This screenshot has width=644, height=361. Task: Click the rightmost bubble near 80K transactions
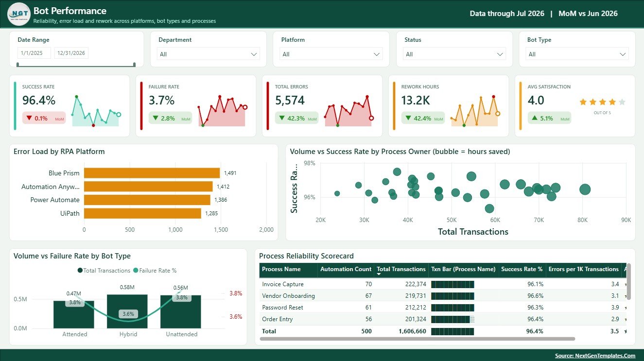click(585, 189)
